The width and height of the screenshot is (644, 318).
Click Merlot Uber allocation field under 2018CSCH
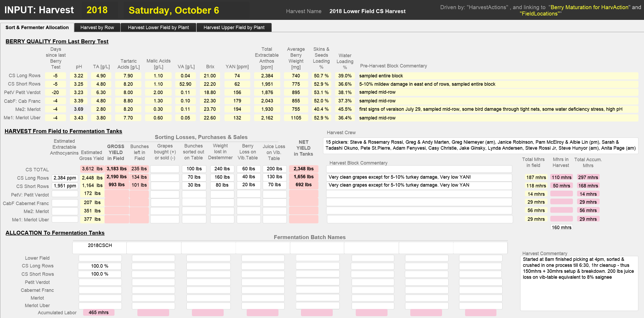[x=100, y=306]
